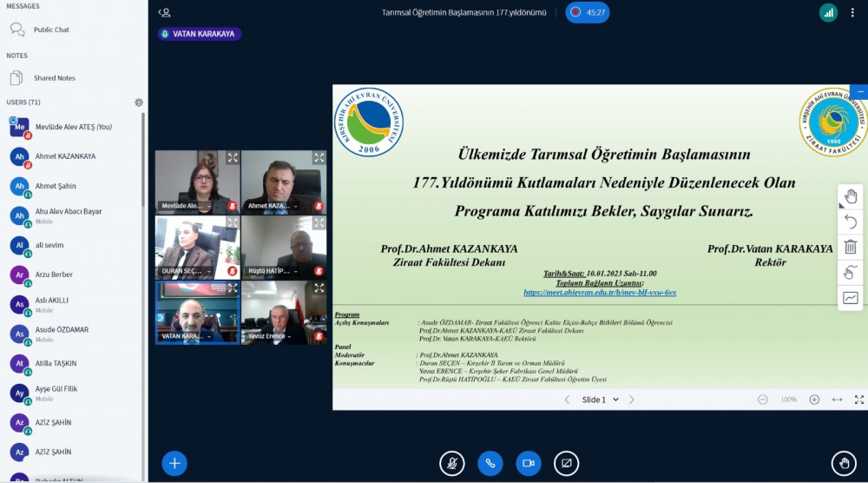This screenshot has height=483, width=868.
Task: Clear all annotations with trash icon
Action: pos(851,247)
